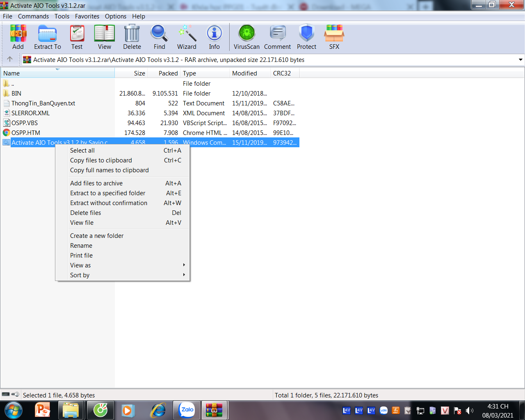Open Zalo from the taskbar
This screenshot has height=420, width=525.
coord(187,410)
